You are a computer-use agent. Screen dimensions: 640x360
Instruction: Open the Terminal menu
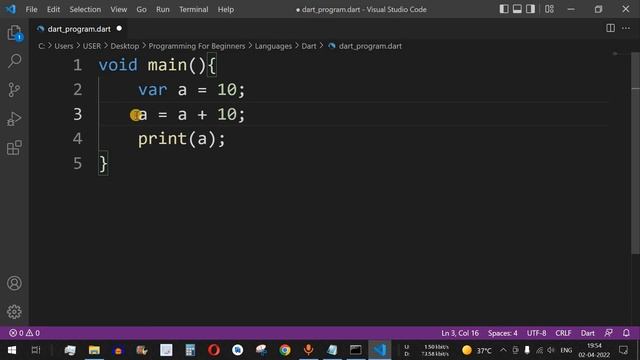click(x=193, y=9)
